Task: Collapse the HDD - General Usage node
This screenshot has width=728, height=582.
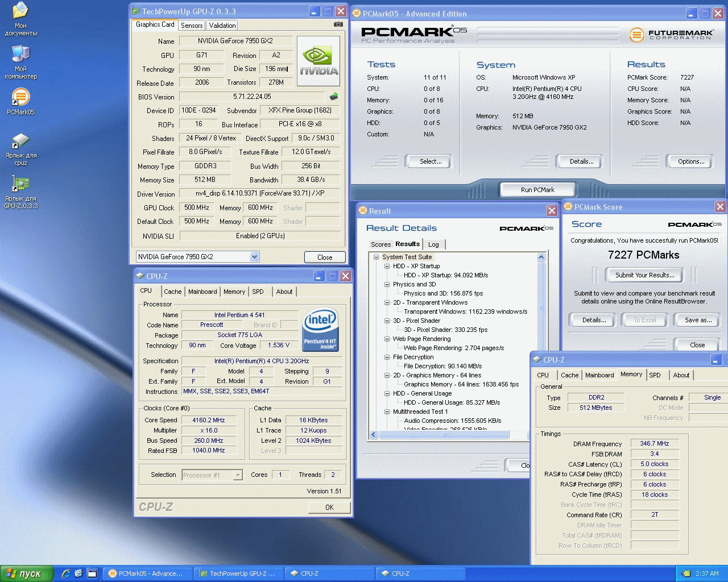Action: pos(387,393)
